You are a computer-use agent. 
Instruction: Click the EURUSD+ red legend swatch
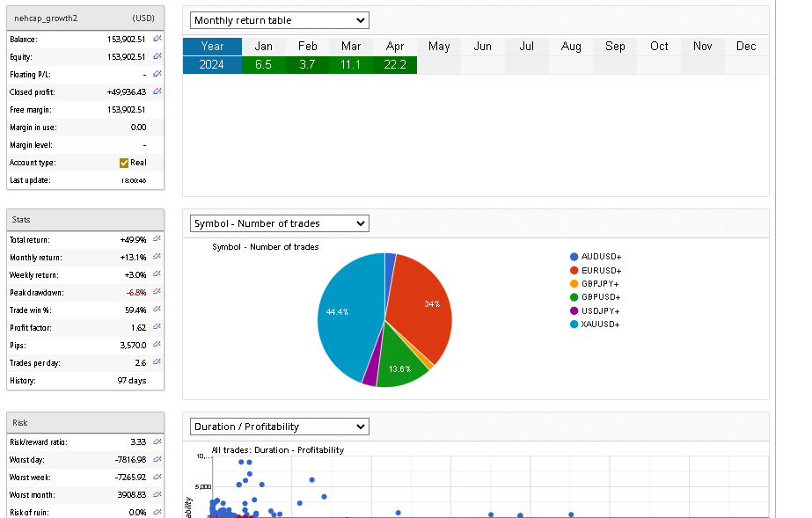[x=574, y=270]
